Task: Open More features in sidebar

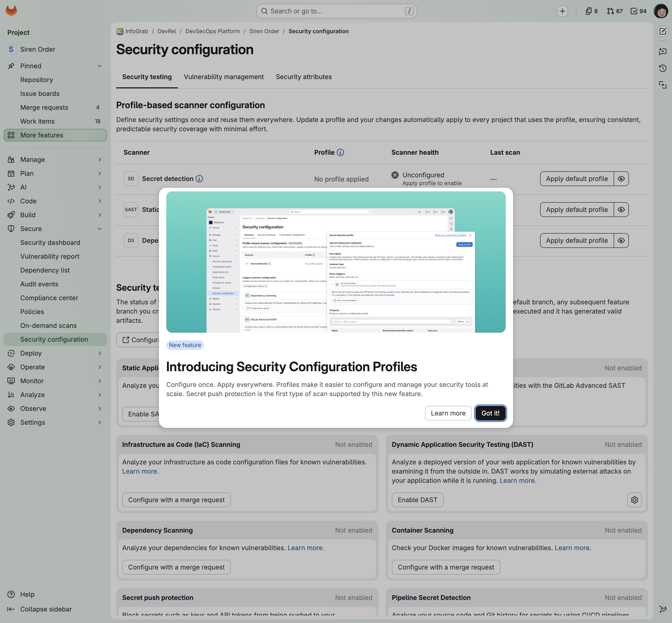Action: (x=55, y=135)
